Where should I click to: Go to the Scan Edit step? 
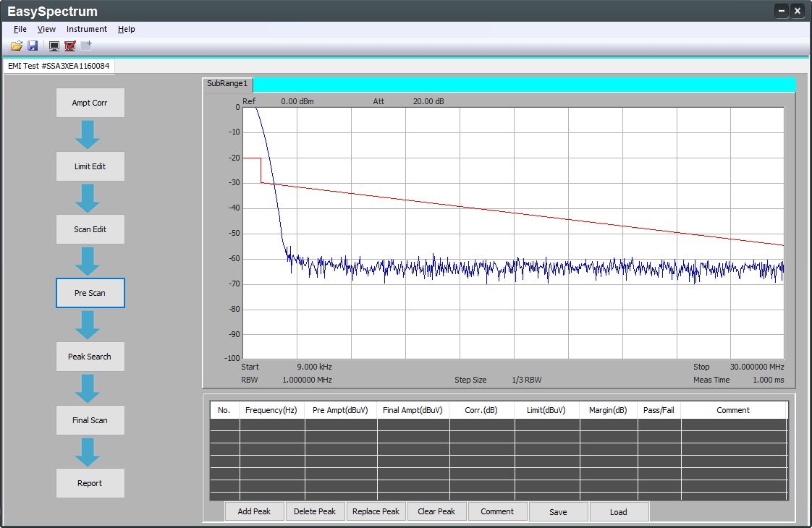(x=90, y=229)
